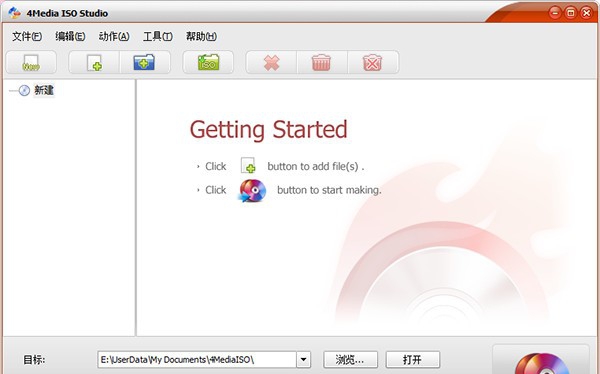Click the disc icon in Getting Started
The width and height of the screenshot is (600, 374).
[x=252, y=190]
